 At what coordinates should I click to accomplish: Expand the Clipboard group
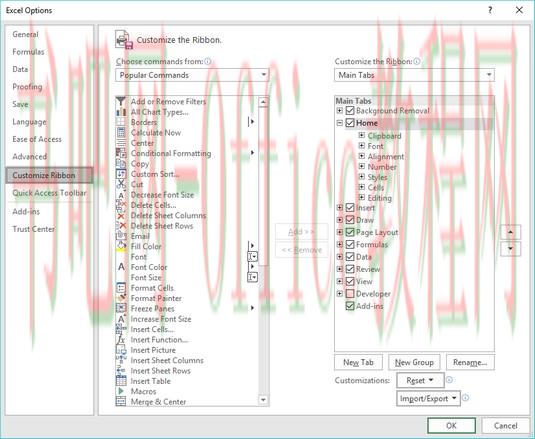pos(362,135)
